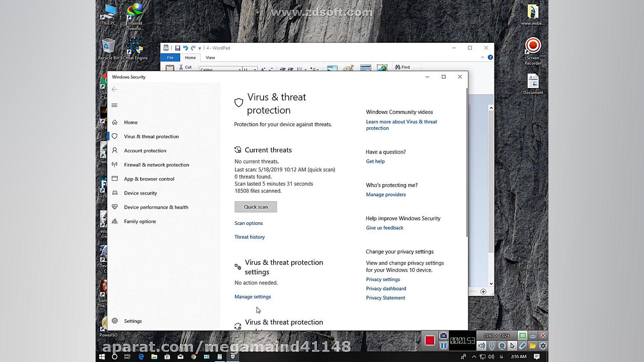644x362 pixels.
Task: Click Manage settings link
Action: (x=253, y=297)
